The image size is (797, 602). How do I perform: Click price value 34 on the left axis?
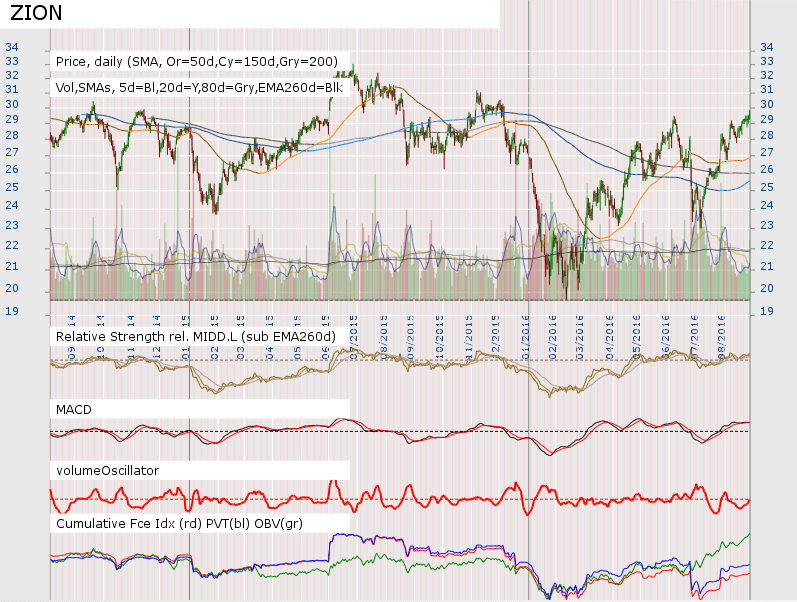point(12,47)
